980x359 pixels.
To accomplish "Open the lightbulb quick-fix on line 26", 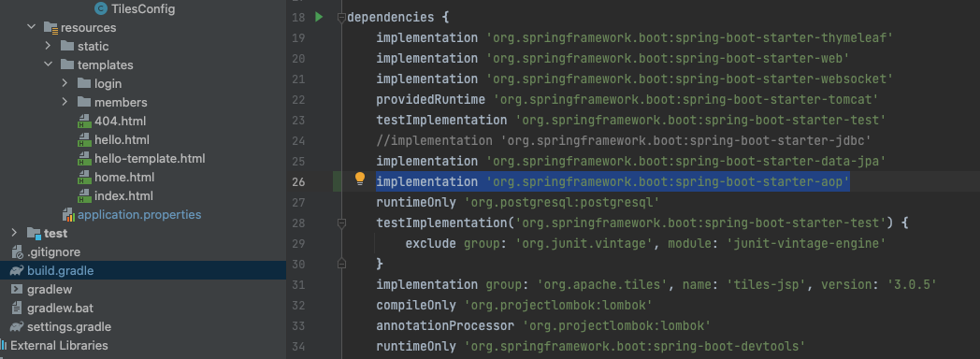I will 359,179.
